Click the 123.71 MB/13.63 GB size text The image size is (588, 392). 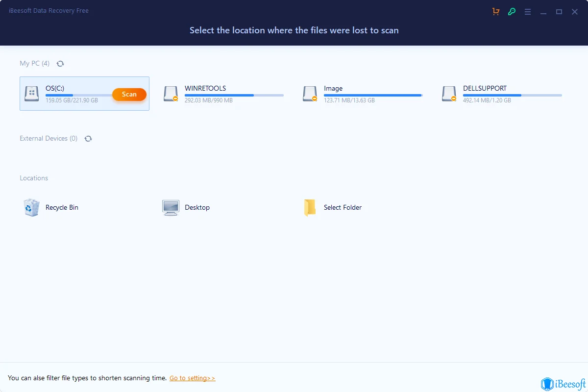point(349,100)
